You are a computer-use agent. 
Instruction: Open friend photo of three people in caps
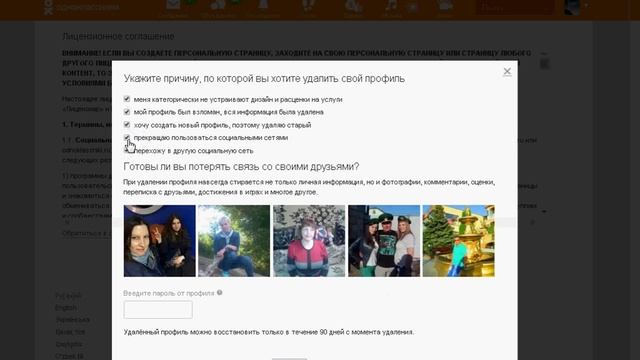[384, 241]
